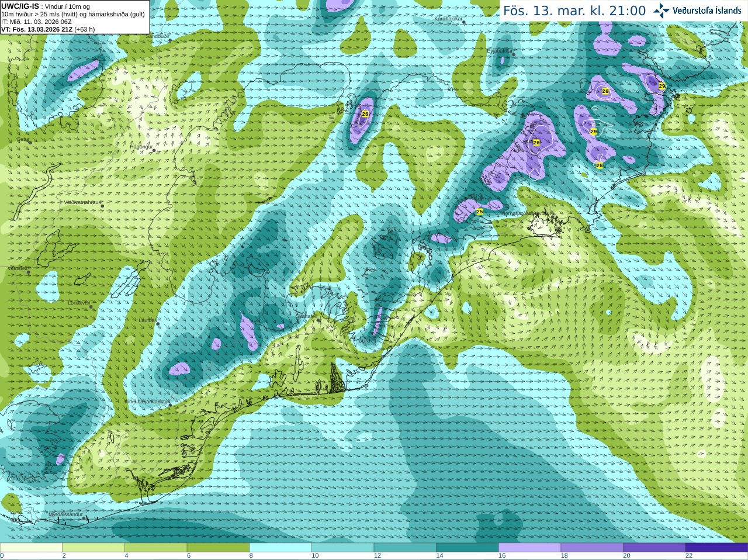Select the 10–12 m/s legend swatch
The width and height of the screenshot is (748, 560).
[x=342, y=548]
